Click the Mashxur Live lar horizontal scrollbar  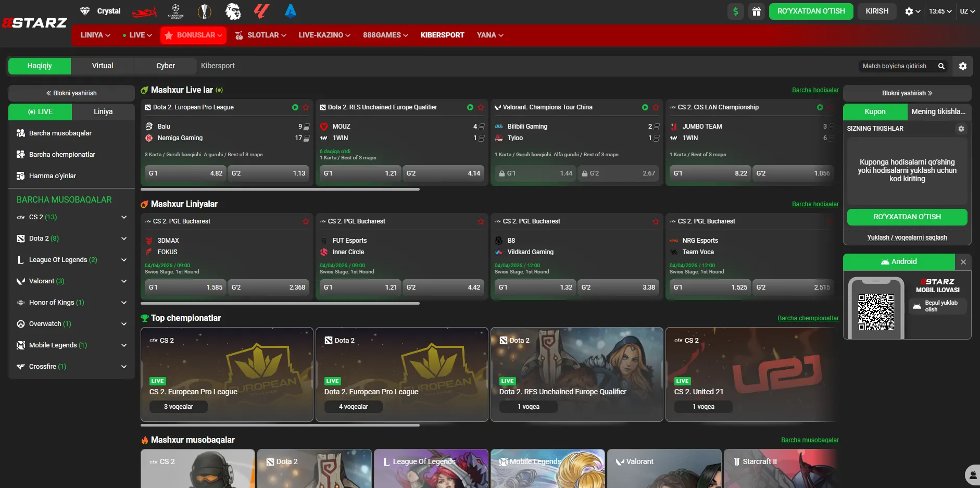pos(280,190)
